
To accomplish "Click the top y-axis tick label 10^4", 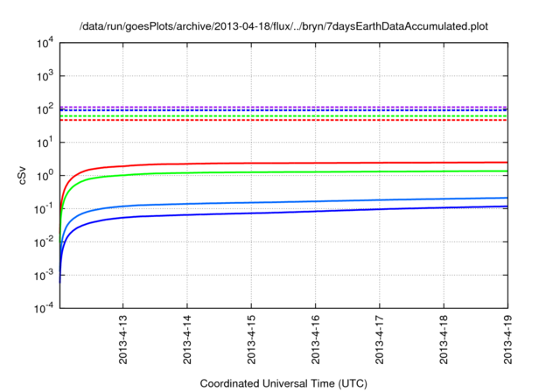I will coord(44,43).
